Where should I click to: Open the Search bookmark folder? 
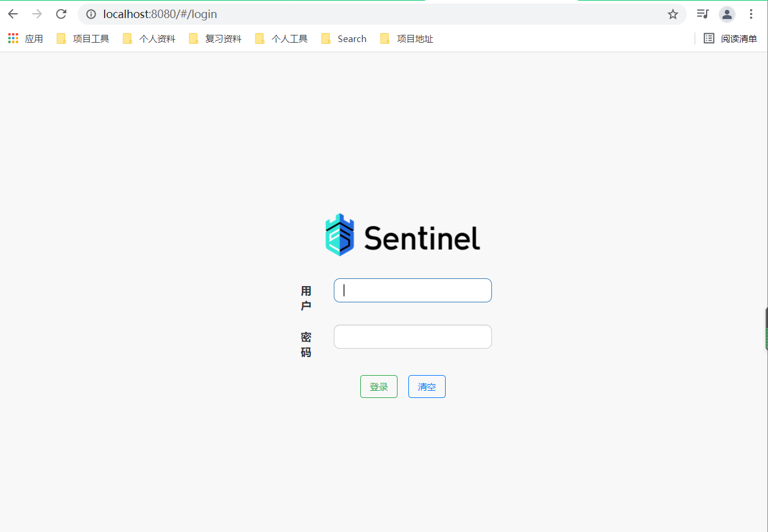(344, 38)
